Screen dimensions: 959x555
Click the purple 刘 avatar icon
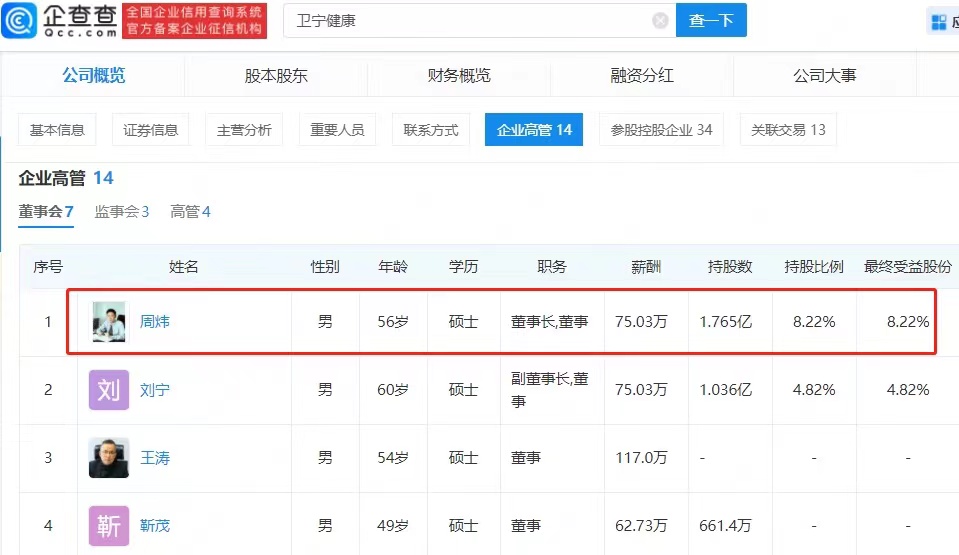click(109, 389)
